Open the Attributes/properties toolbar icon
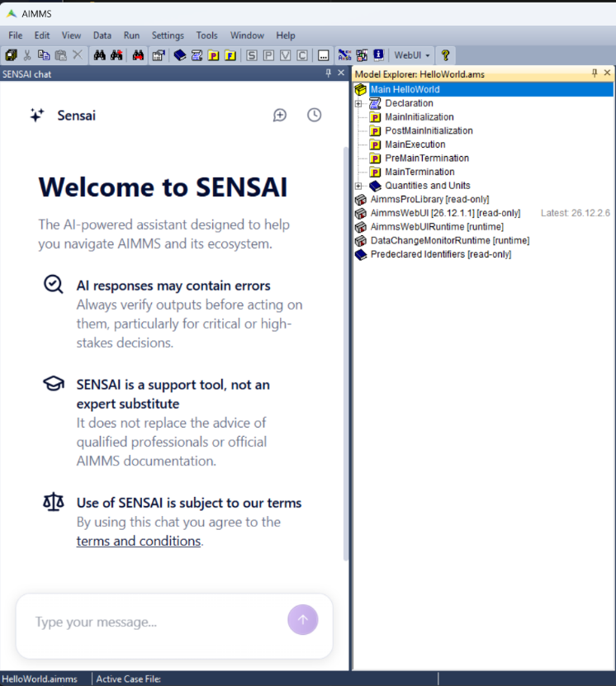Image resolution: width=616 pixels, height=686 pixels. pyautogui.click(x=159, y=55)
